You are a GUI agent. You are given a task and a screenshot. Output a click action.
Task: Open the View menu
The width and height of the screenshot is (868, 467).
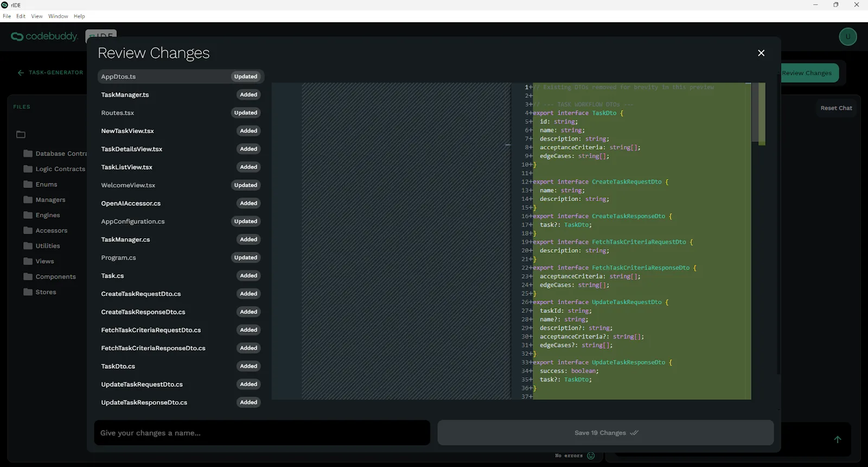37,16
